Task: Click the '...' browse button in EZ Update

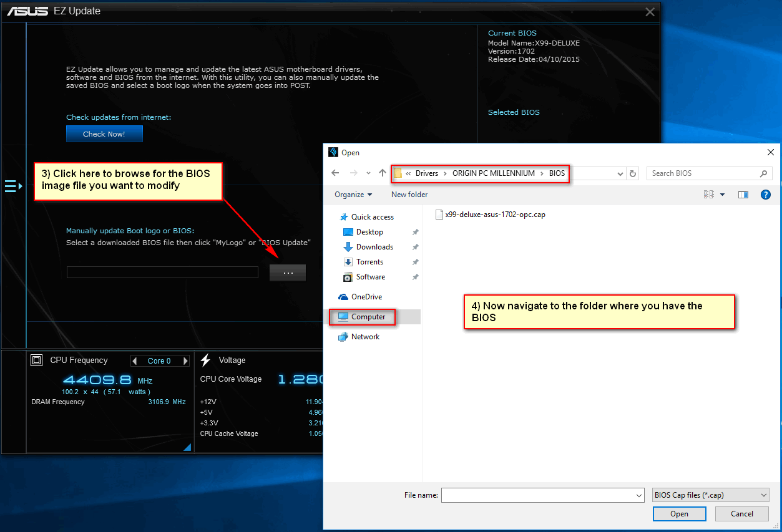Action: 288,273
